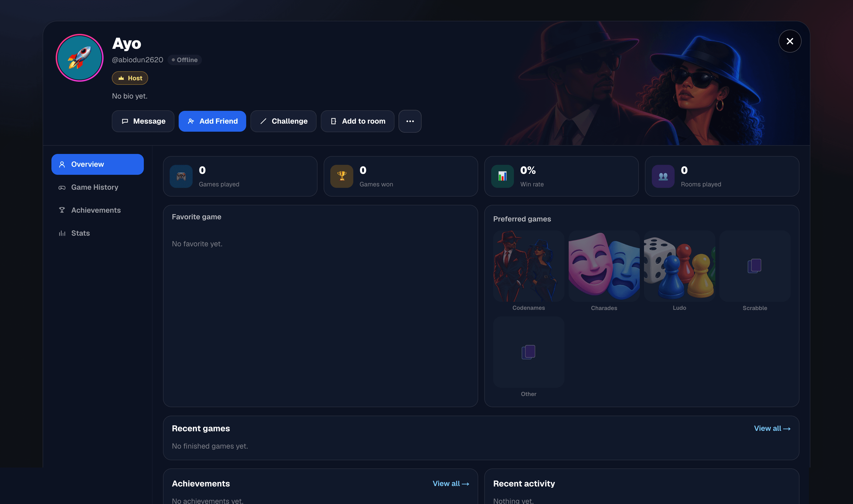Click the Favorite game heading
This screenshot has width=853, height=504.
pyautogui.click(x=196, y=217)
